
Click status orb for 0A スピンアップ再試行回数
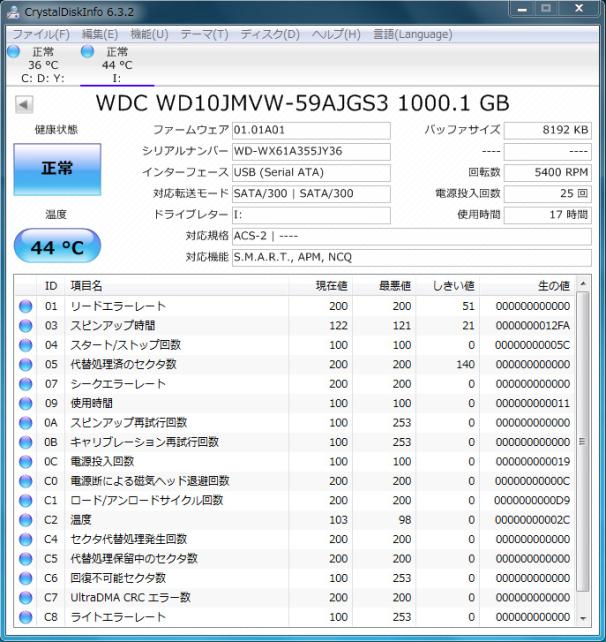coord(25,423)
